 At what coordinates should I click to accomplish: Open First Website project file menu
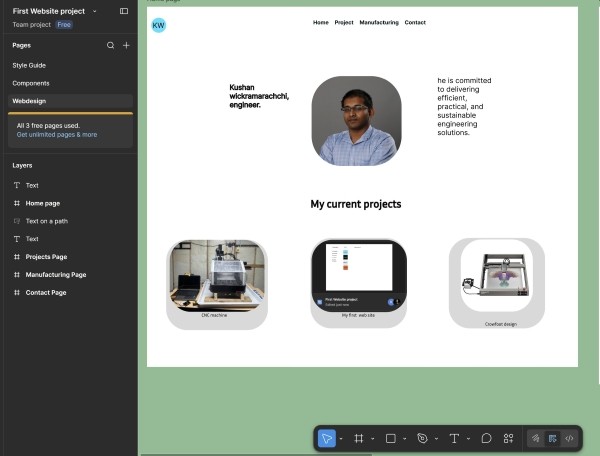[54, 11]
